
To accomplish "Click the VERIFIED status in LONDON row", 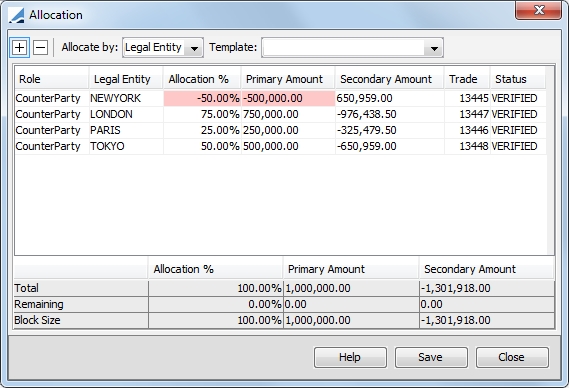I will pyautogui.click(x=518, y=114).
